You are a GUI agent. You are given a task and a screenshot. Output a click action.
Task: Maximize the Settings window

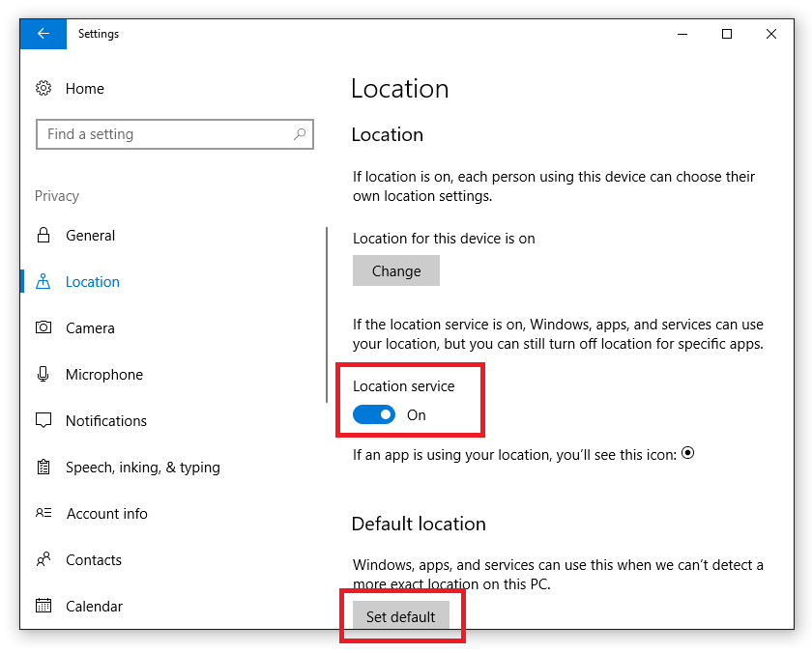click(727, 34)
